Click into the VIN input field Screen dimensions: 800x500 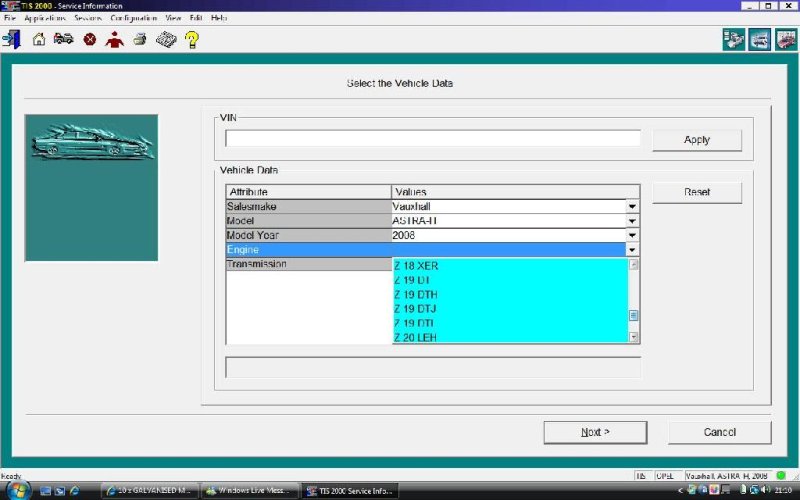point(432,139)
